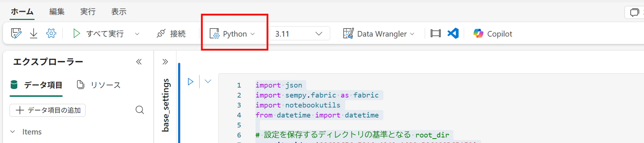Expand the cell run options chevron
The height and width of the screenshot is (143, 644).
tap(208, 81)
